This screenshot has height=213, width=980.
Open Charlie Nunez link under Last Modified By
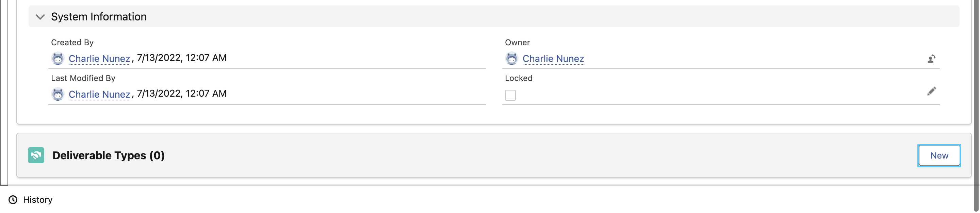point(99,94)
